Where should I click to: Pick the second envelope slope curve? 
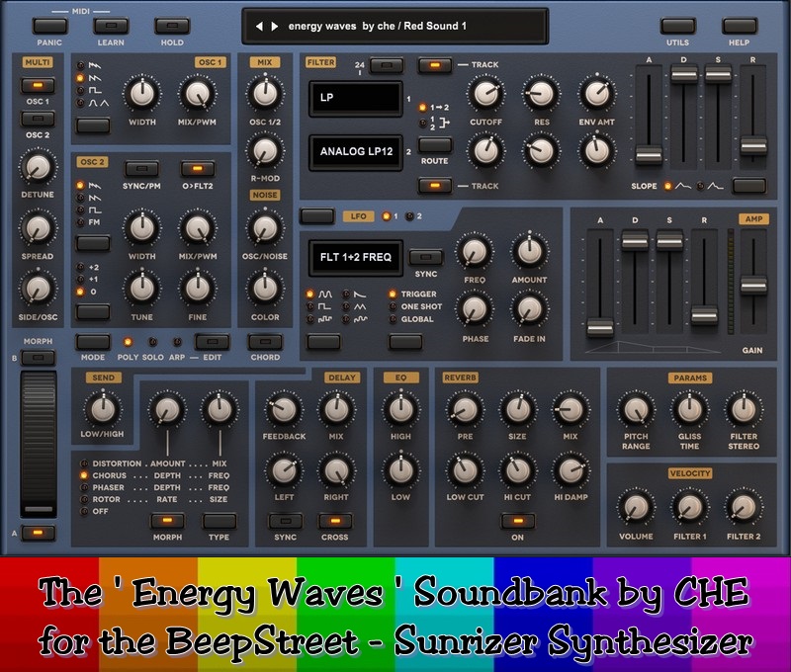(x=704, y=186)
